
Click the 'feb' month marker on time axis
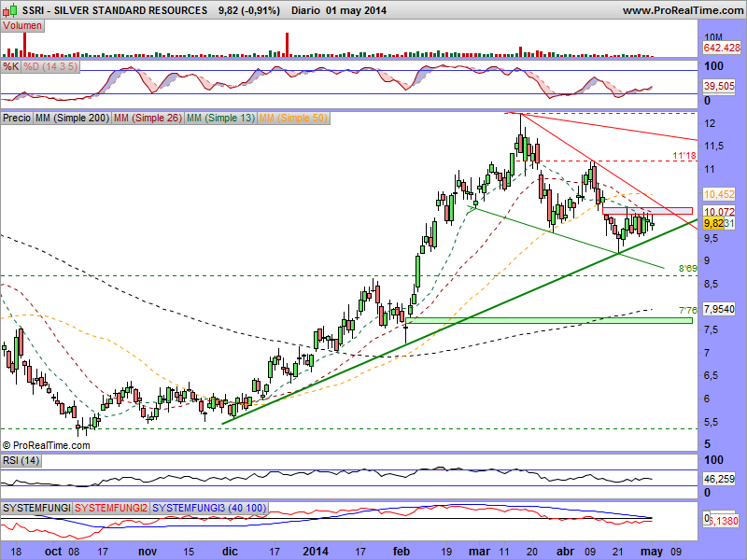[402, 552]
